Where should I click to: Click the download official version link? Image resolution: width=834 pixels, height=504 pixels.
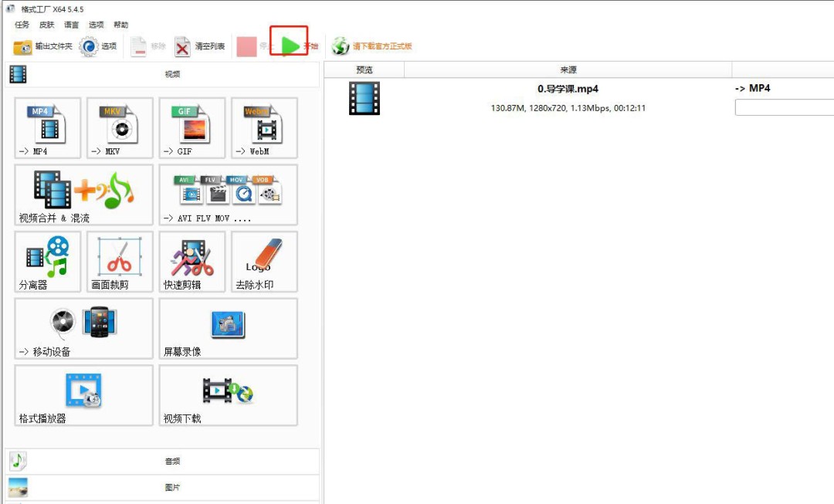373,46
